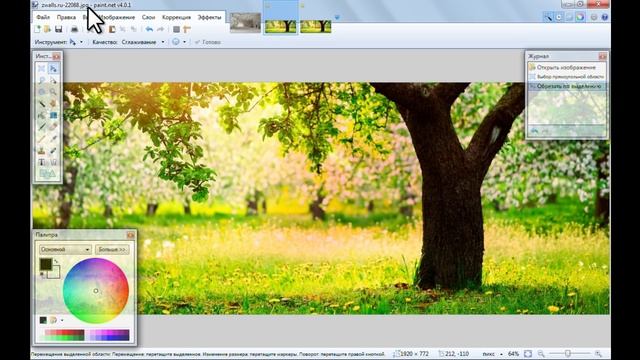
Task: Expand the image list arrow
Action: [337, 17]
